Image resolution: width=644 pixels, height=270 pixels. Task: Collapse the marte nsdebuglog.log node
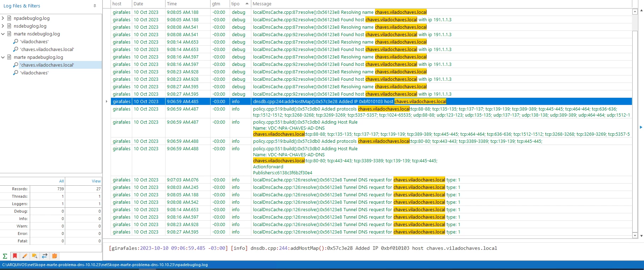click(3, 34)
